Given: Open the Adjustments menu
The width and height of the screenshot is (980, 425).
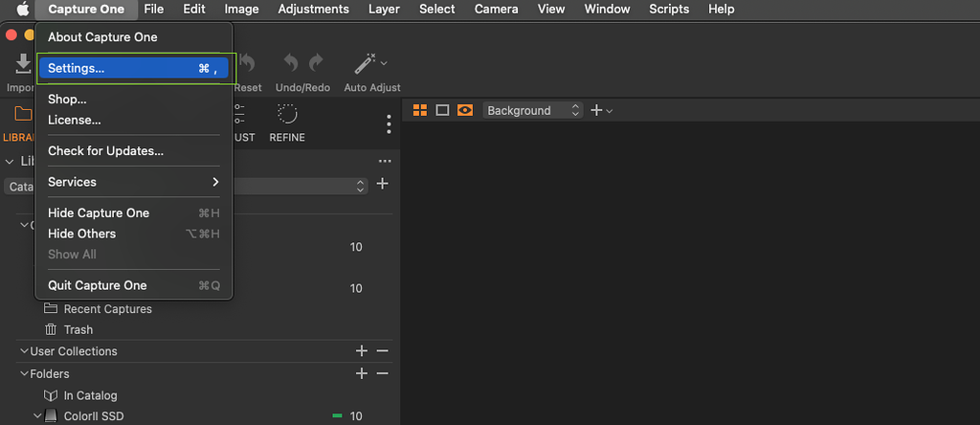Looking at the screenshot, I should point(314,9).
